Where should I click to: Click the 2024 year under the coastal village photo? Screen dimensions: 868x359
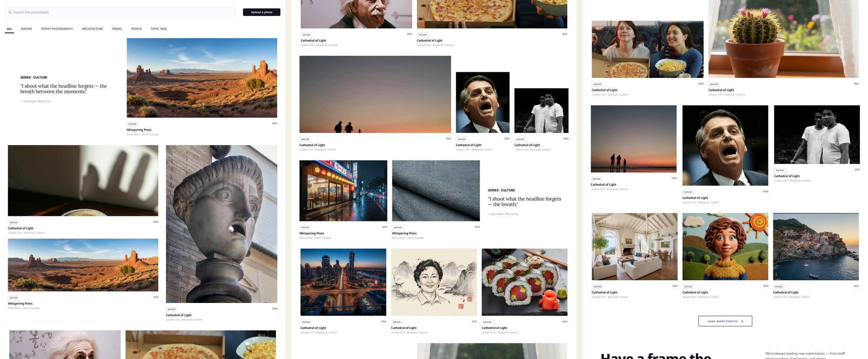856,286
